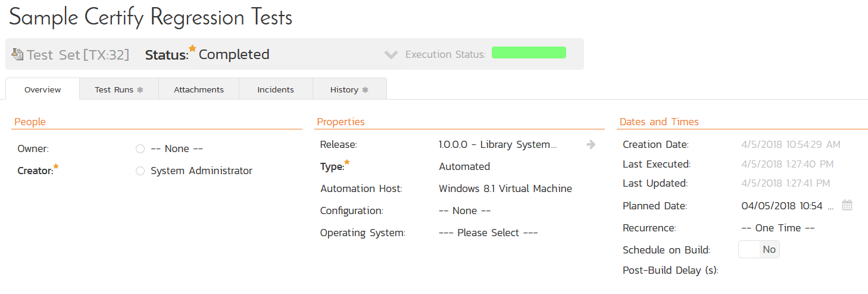Click the Test Set [TX:32] label
The image size is (868, 294).
[x=78, y=54]
